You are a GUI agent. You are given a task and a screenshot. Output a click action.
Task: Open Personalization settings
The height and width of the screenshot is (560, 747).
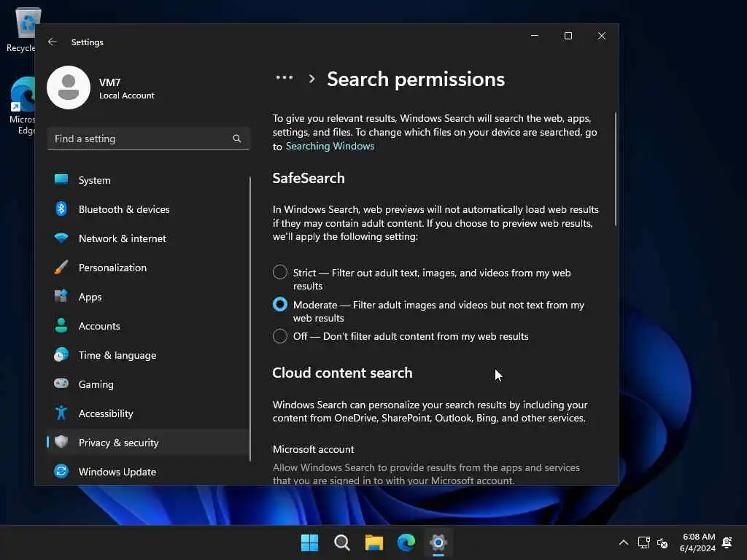(148, 268)
